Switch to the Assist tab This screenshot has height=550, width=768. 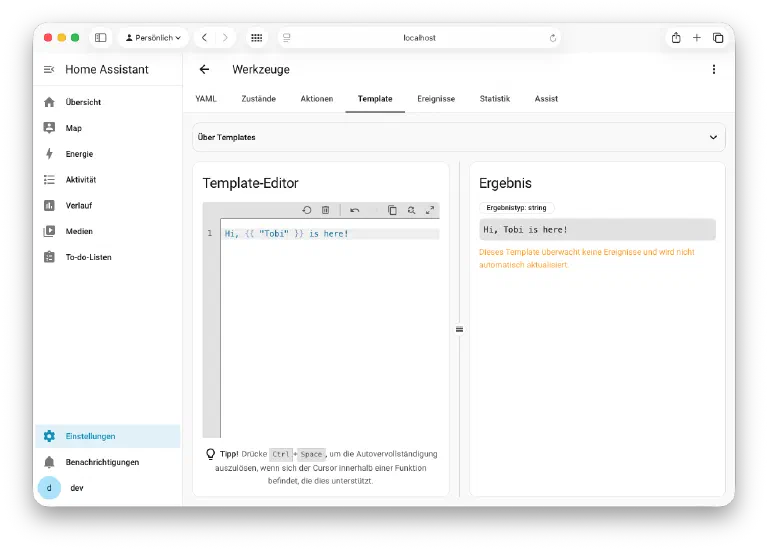pyautogui.click(x=546, y=99)
